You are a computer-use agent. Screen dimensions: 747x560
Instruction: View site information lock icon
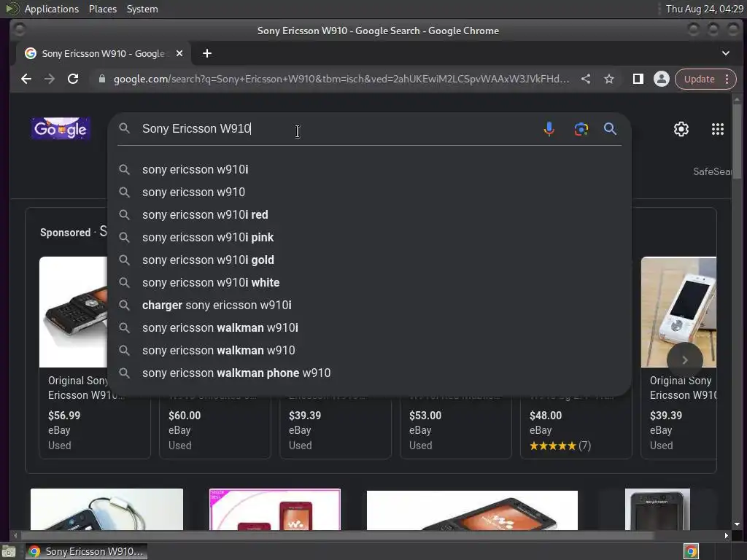pos(101,79)
